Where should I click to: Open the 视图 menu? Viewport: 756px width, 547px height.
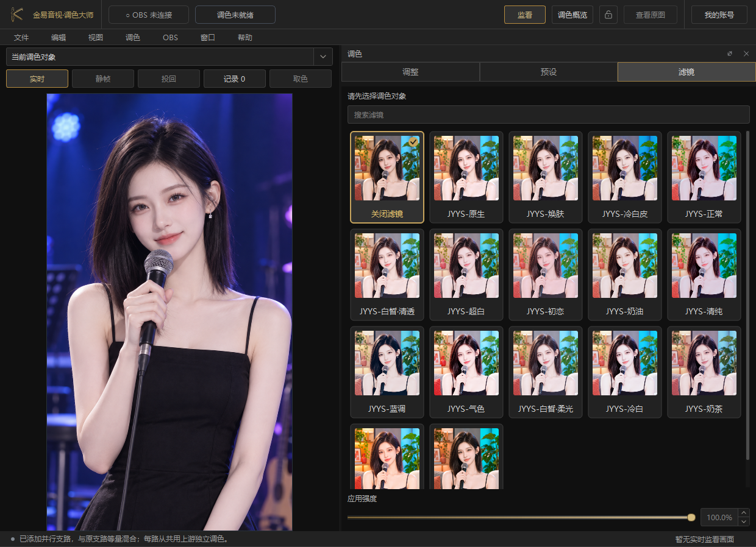pos(96,37)
